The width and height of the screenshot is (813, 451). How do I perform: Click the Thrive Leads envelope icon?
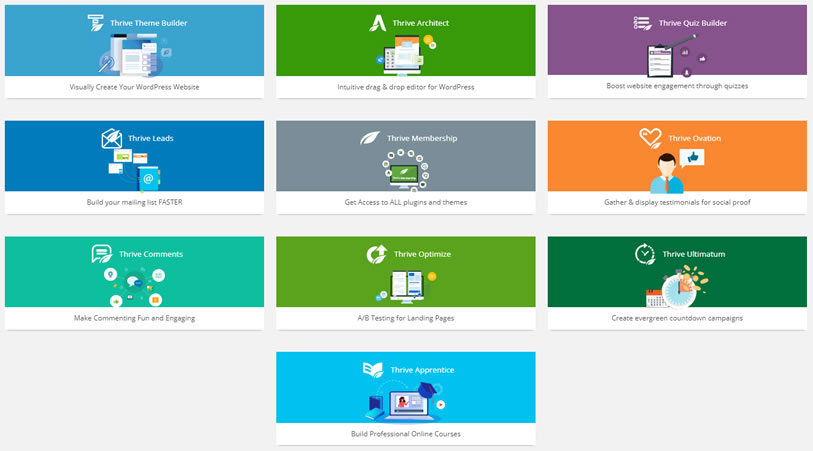click(x=111, y=138)
